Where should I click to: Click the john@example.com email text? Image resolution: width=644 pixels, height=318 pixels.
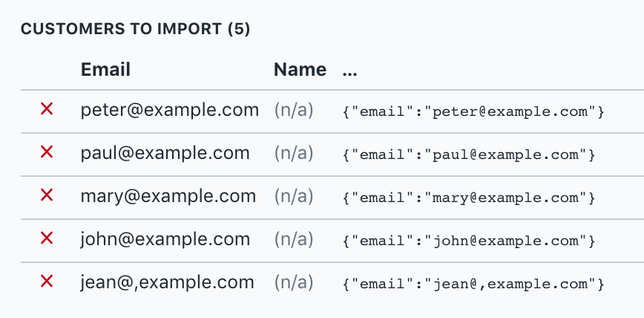(x=165, y=239)
